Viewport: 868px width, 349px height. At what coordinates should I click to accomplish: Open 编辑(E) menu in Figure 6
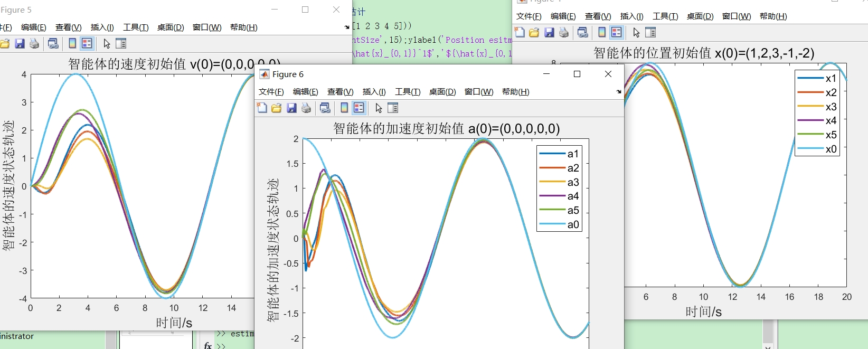pos(306,92)
